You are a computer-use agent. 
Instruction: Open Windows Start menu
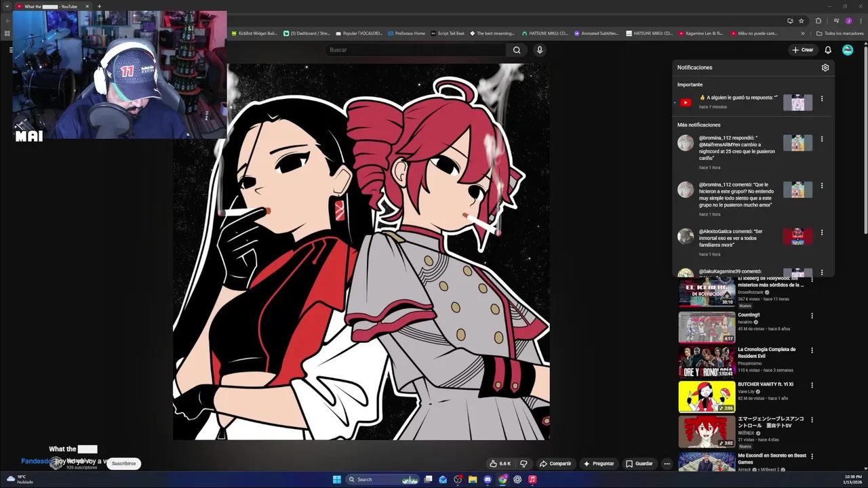pyautogui.click(x=337, y=479)
